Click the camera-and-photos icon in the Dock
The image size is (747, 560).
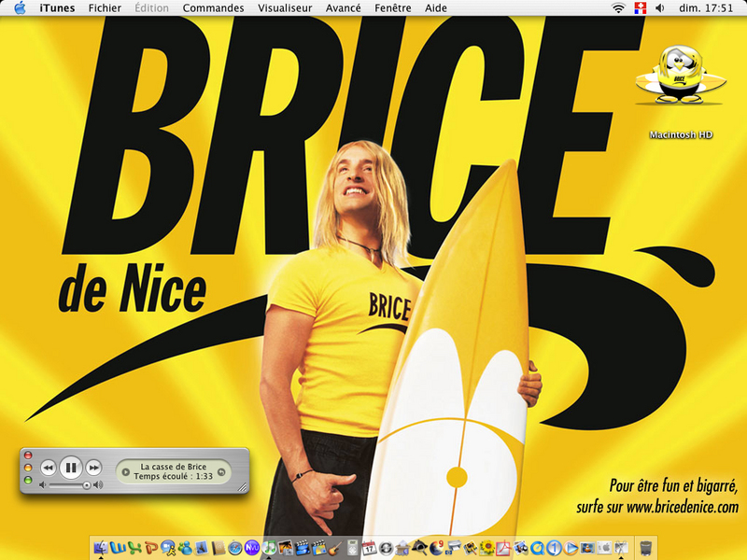coord(520,548)
